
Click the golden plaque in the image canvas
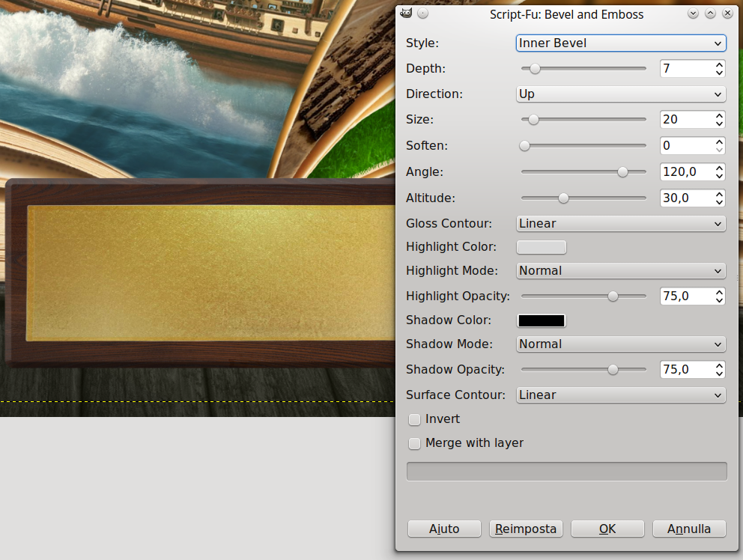click(211, 273)
